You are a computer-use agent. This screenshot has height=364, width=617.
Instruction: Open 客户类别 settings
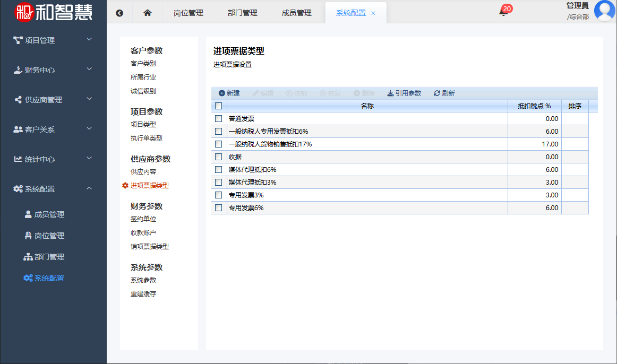point(143,64)
